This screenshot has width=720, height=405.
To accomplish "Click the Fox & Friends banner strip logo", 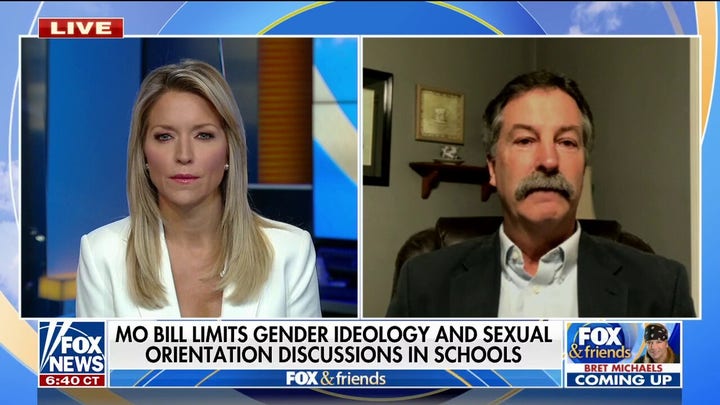I will point(336,378).
